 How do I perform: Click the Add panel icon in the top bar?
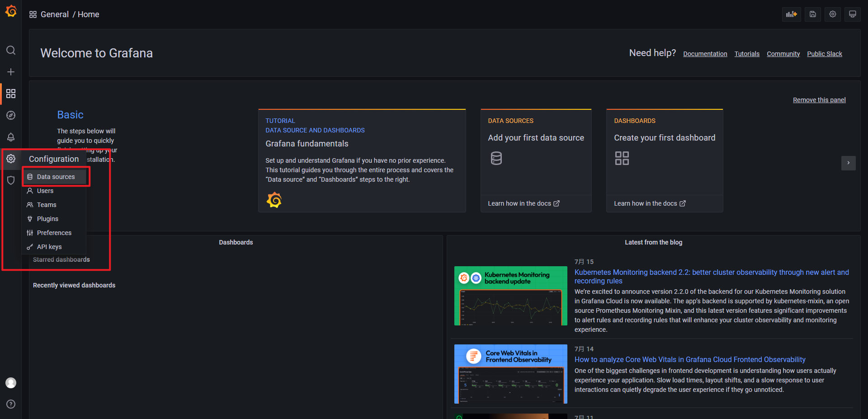tap(791, 14)
